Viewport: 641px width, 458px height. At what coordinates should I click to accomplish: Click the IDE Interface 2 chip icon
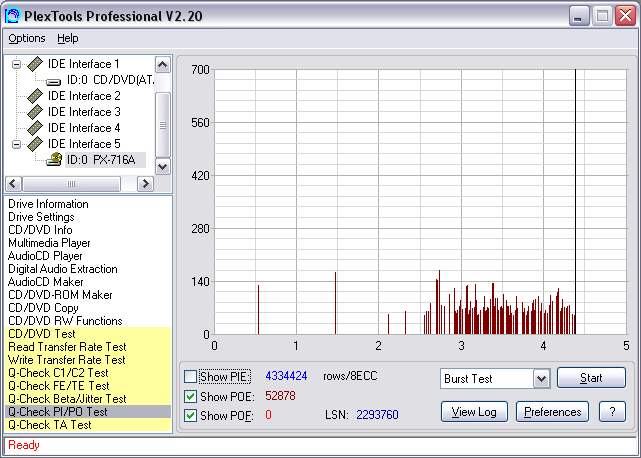point(35,96)
